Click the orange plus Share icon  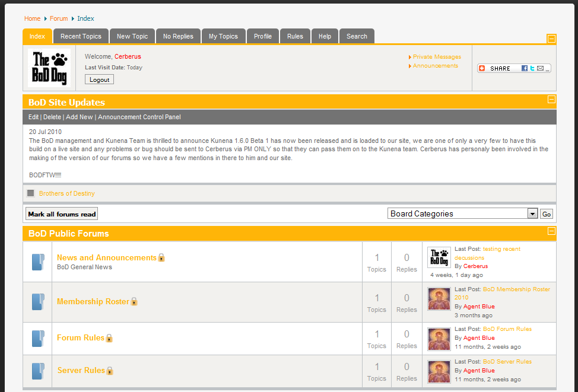pyautogui.click(x=482, y=68)
